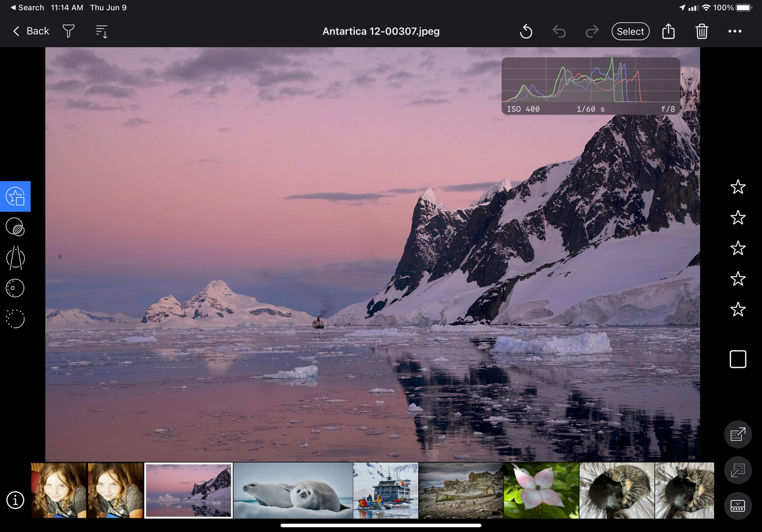Tap the Select button

[630, 31]
